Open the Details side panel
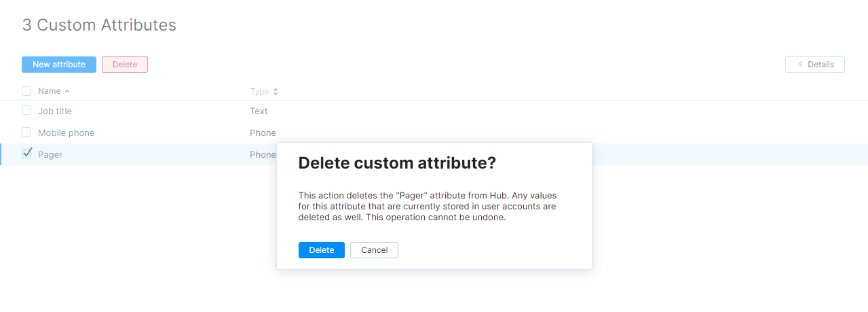The width and height of the screenshot is (868, 312). tap(815, 65)
